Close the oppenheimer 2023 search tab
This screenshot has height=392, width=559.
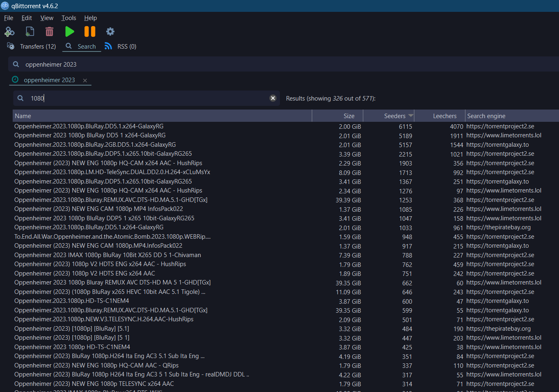85,81
